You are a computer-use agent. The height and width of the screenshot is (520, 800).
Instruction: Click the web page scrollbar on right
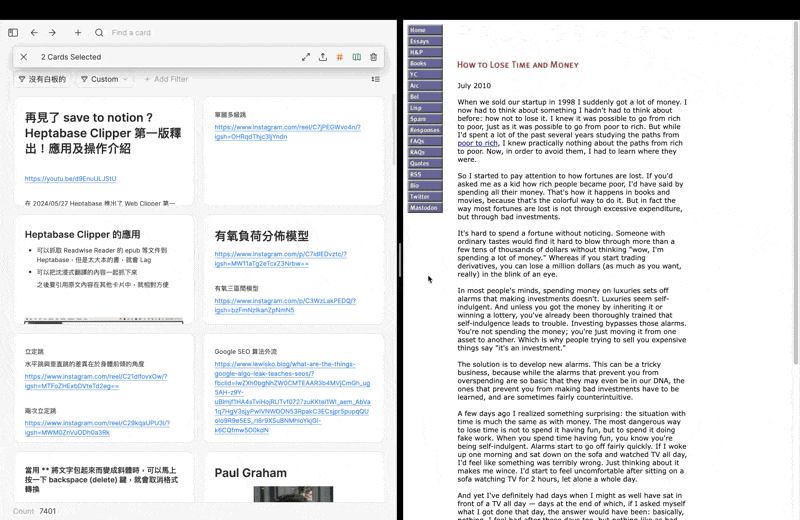pos(795,194)
